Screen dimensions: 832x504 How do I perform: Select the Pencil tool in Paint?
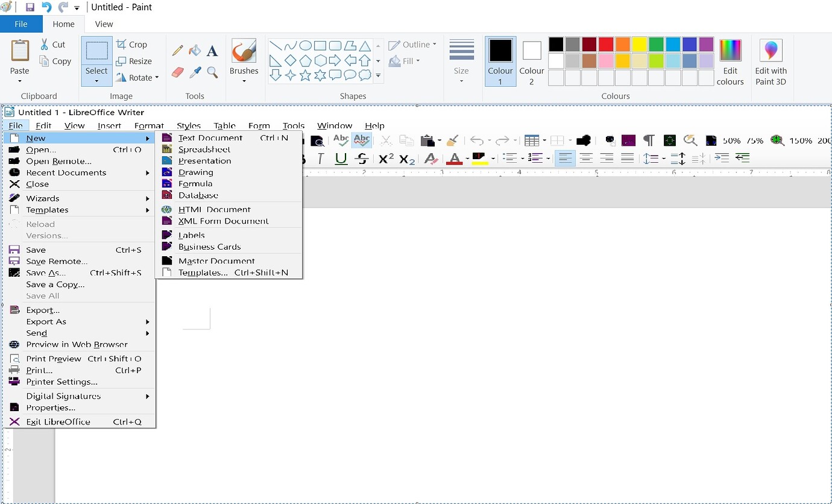177,51
